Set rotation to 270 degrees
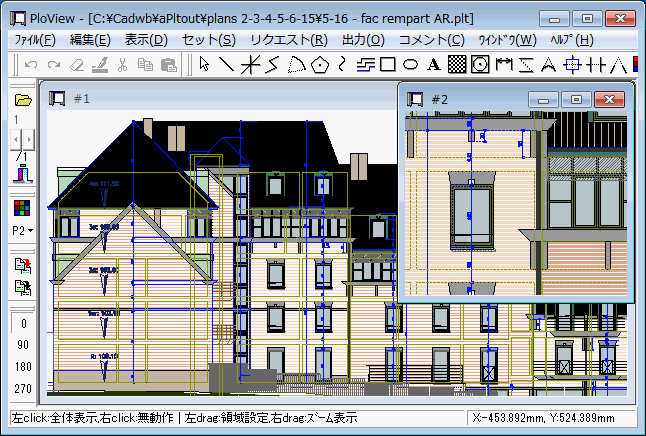This screenshot has height=436, width=646. (23, 389)
